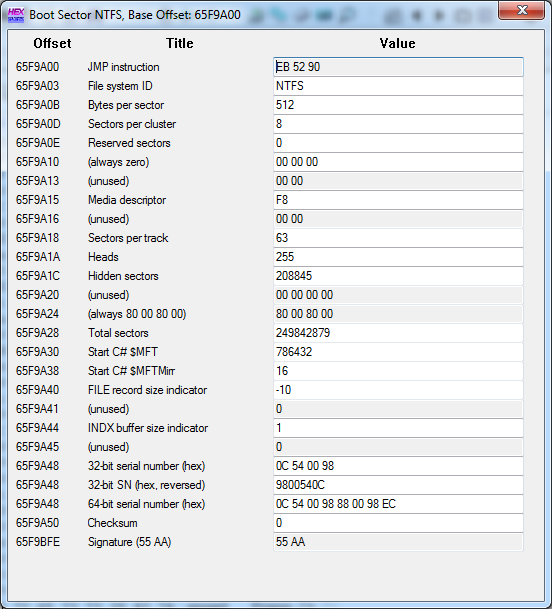
Task: Select the 32-bit serial number hex field
Action: point(398,466)
